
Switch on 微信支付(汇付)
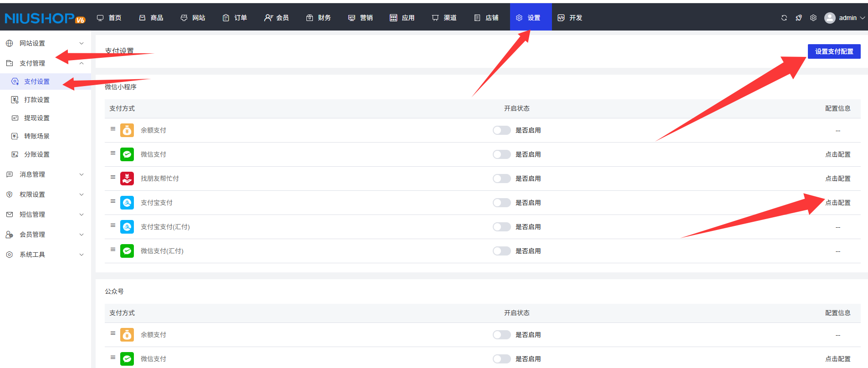(501, 251)
